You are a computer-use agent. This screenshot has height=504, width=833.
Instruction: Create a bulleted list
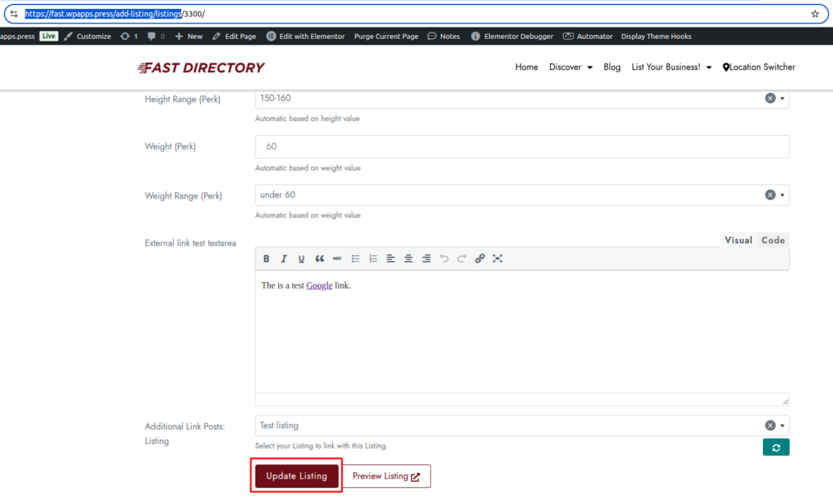tap(355, 259)
